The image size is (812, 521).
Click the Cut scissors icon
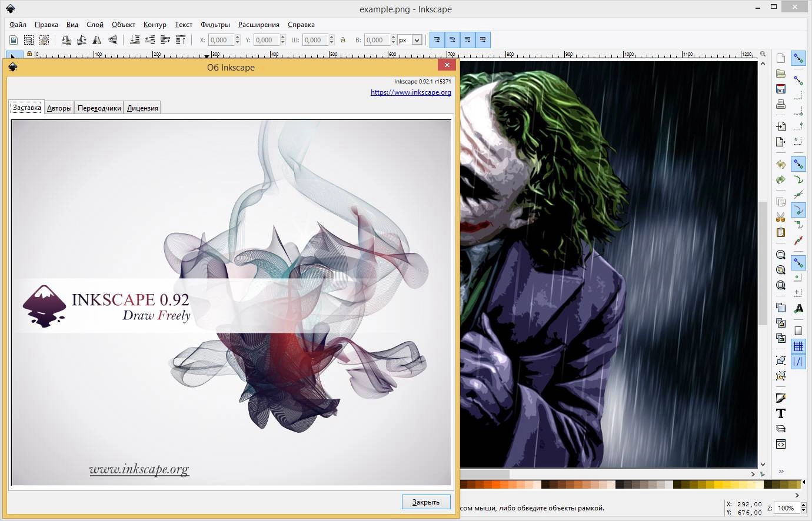pyautogui.click(x=781, y=217)
